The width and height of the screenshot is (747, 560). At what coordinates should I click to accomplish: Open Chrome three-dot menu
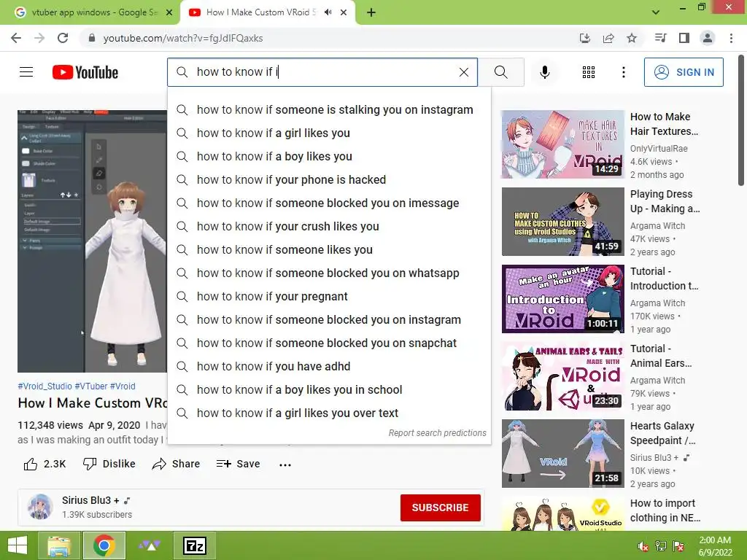[731, 38]
